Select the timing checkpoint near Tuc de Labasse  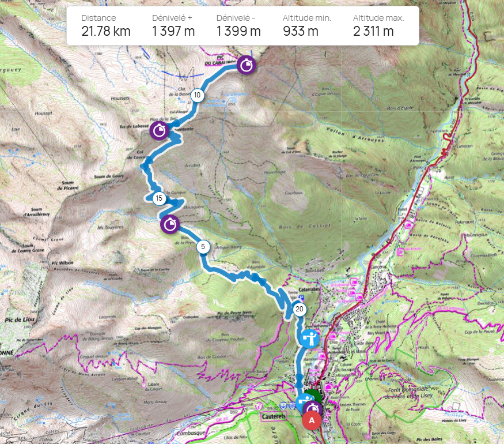tap(159, 131)
